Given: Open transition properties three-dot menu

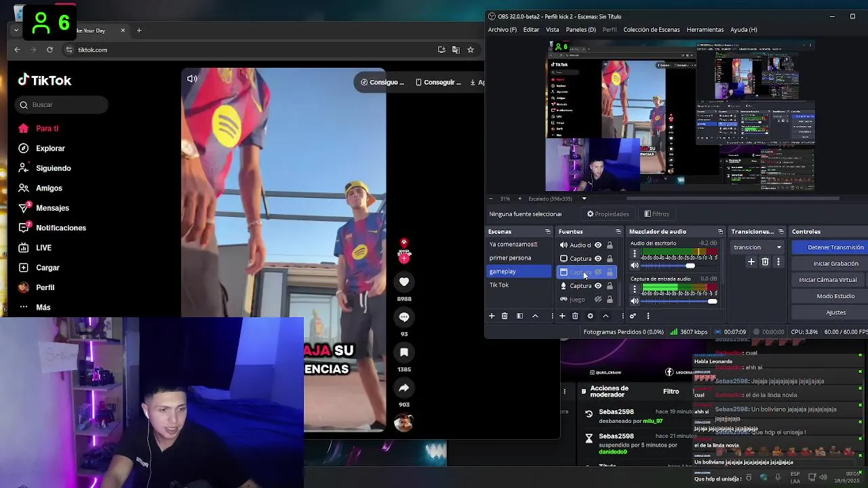Looking at the screenshot, I should tap(778, 262).
